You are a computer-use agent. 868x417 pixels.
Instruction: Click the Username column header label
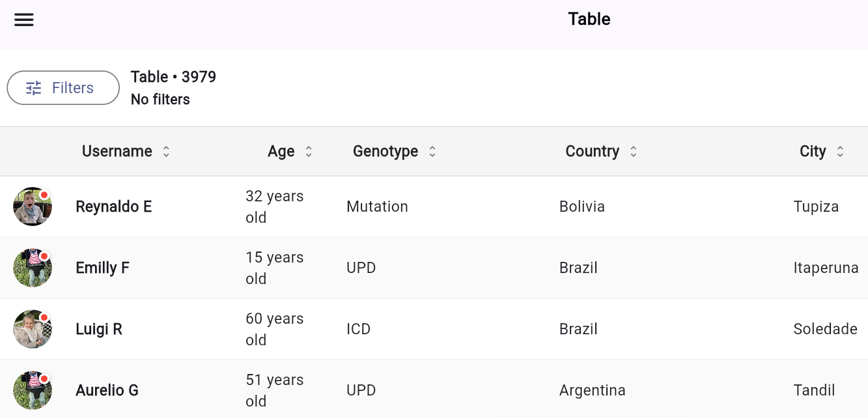[117, 152]
